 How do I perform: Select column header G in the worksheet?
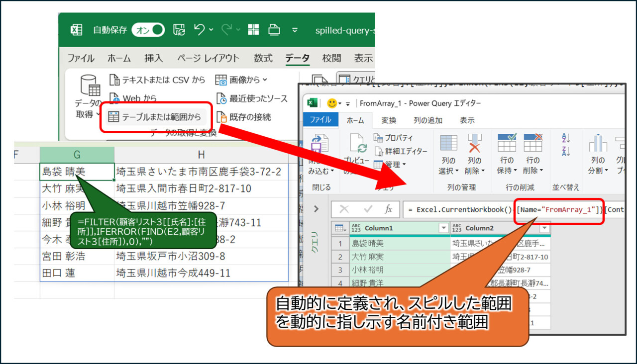(x=77, y=155)
